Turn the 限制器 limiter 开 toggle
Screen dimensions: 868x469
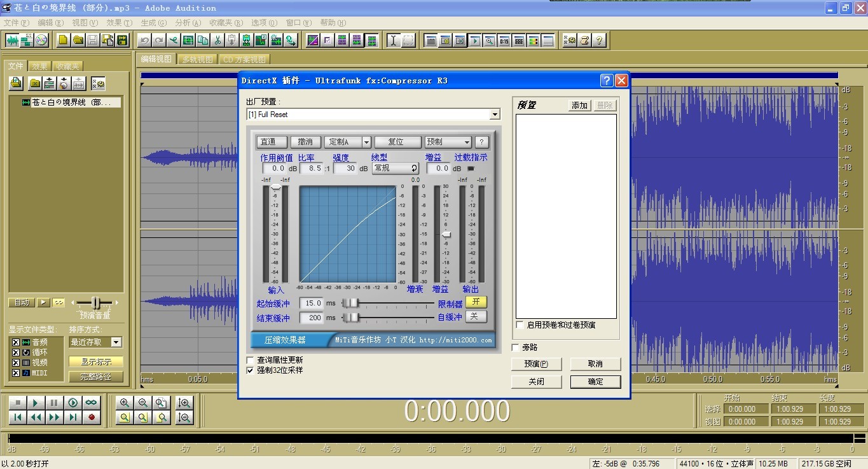[x=476, y=302]
